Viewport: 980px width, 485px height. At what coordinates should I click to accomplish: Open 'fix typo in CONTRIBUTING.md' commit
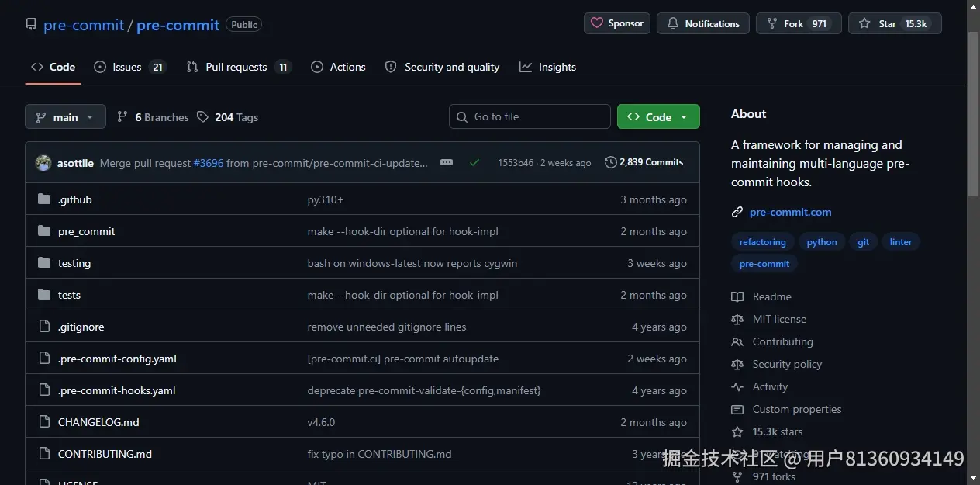(x=379, y=454)
